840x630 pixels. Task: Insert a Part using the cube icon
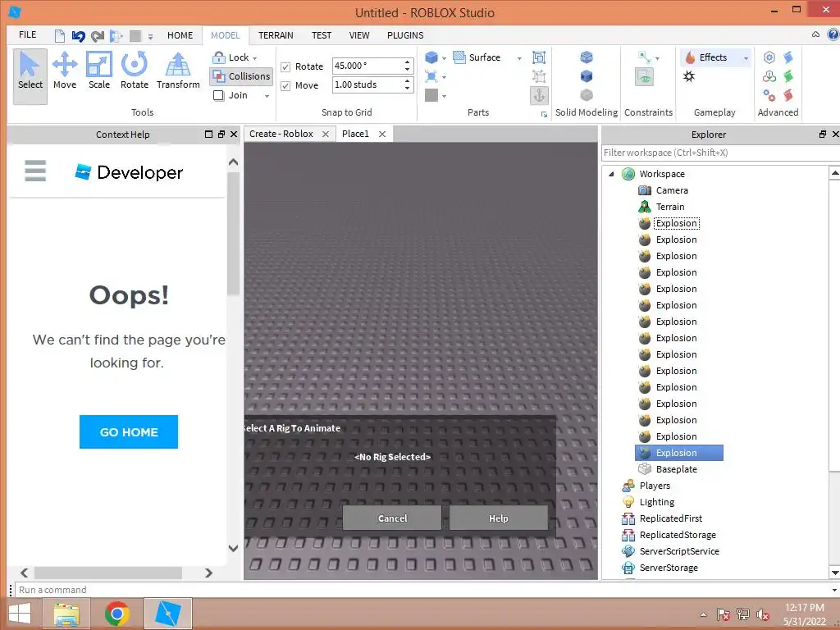click(431, 57)
